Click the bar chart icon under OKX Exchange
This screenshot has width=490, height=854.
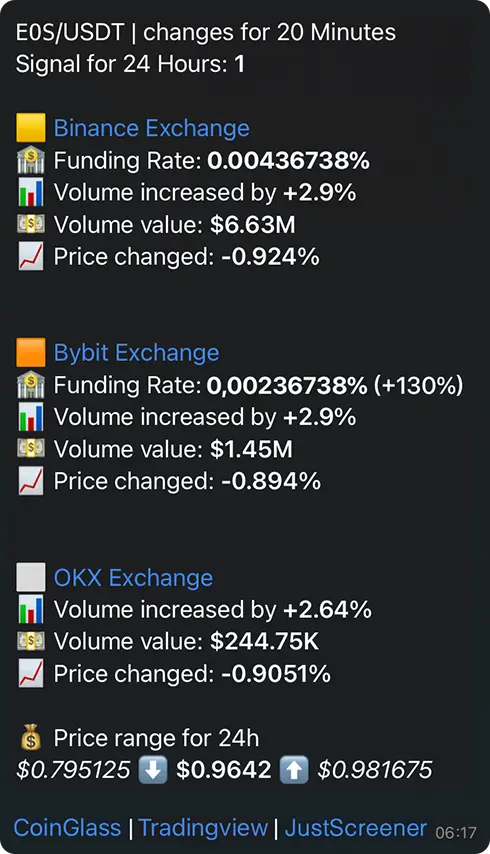coord(30,609)
